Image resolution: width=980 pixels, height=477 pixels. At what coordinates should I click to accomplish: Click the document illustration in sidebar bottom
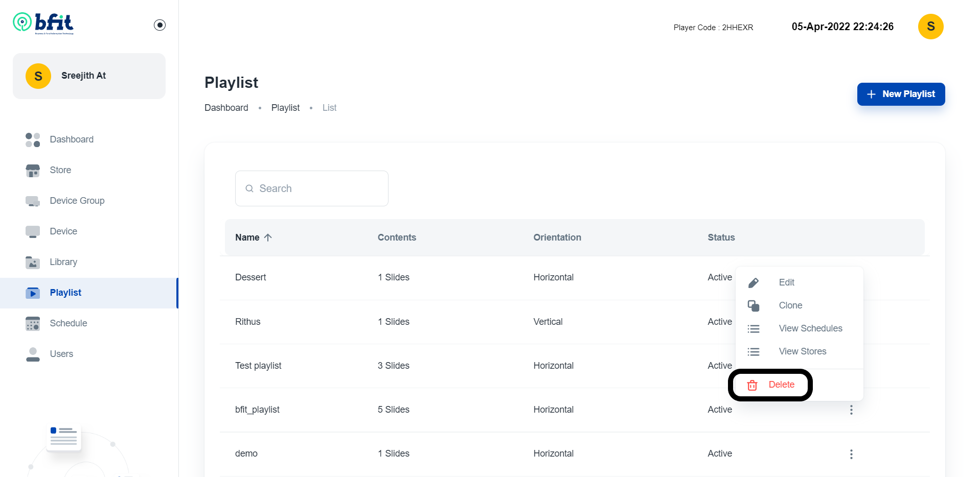click(x=64, y=437)
